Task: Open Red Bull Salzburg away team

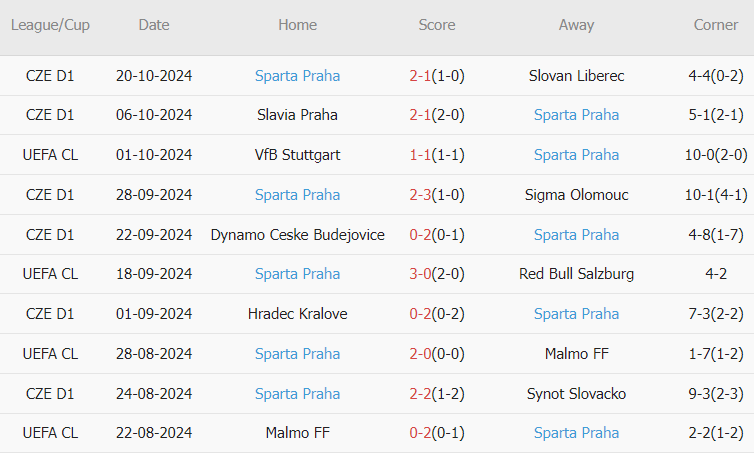Action: [x=576, y=274]
